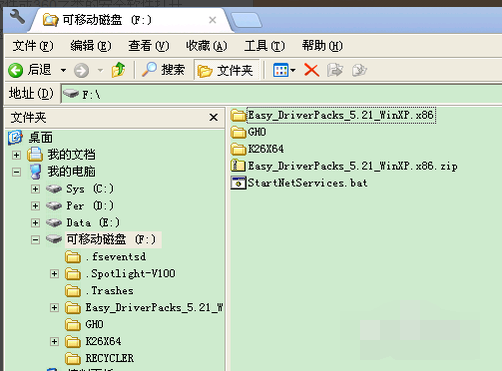
Task: Open the Back history dropdown arrow
Action: tap(63, 70)
